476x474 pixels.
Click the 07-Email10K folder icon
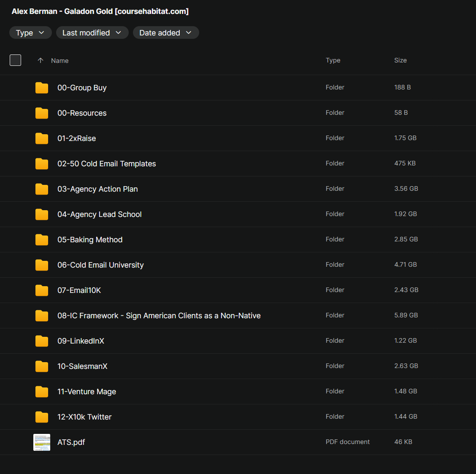[x=42, y=290]
